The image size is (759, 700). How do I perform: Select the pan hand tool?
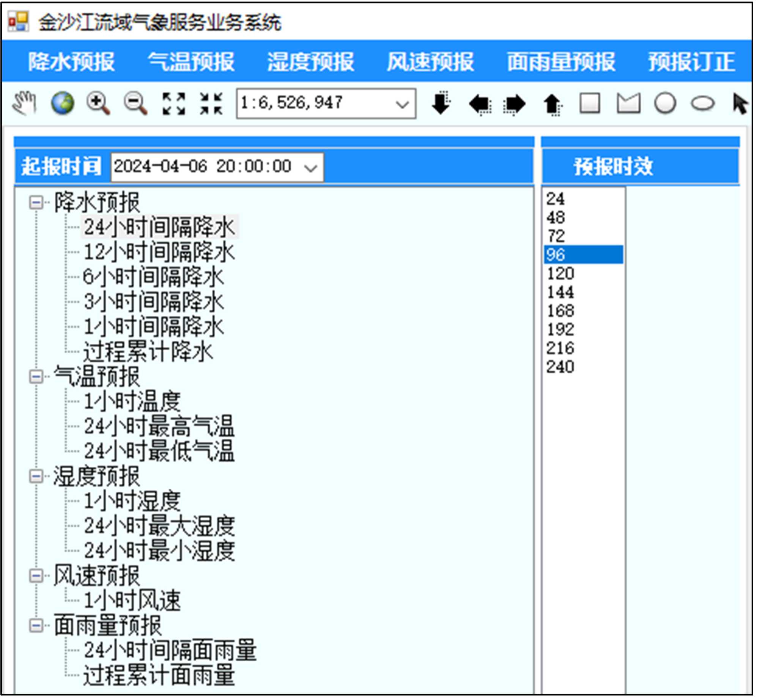point(24,103)
